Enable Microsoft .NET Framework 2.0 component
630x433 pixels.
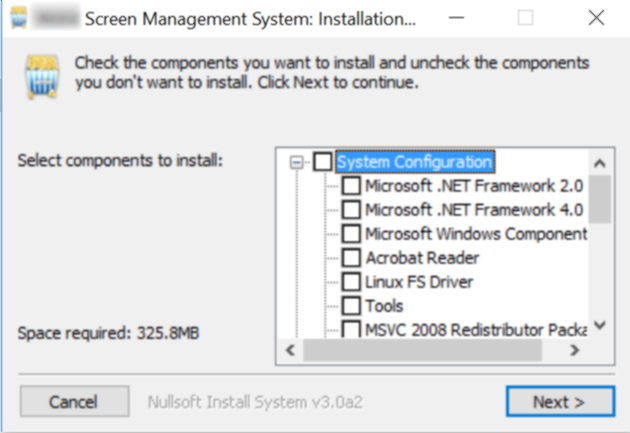351,186
